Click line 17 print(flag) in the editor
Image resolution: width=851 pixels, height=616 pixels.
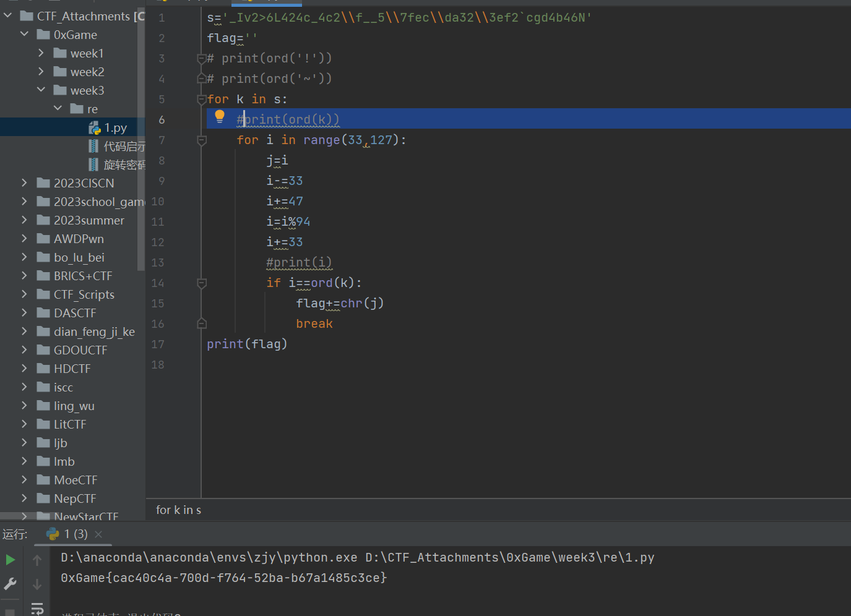[x=247, y=344]
